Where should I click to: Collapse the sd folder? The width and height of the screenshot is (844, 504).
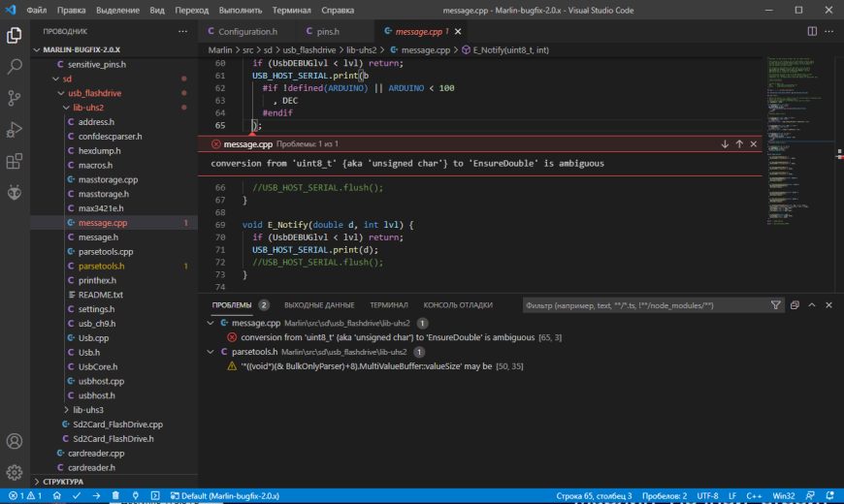coord(55,79)
